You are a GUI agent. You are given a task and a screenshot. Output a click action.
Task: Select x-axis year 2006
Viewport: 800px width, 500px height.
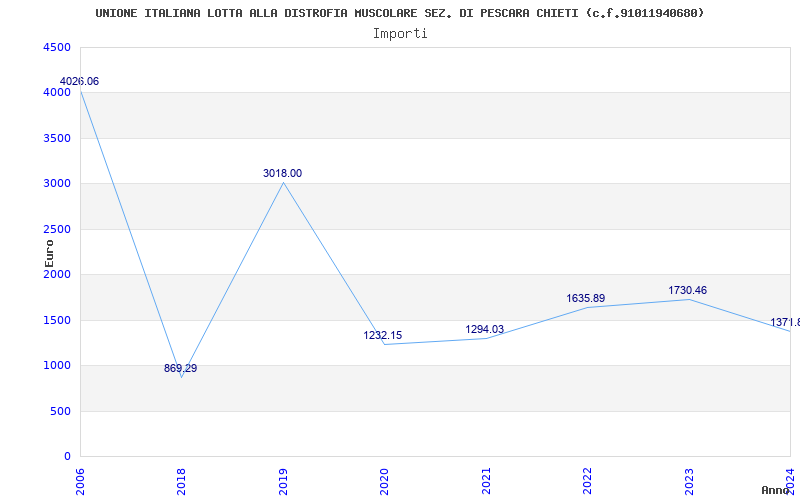point(80,481)
